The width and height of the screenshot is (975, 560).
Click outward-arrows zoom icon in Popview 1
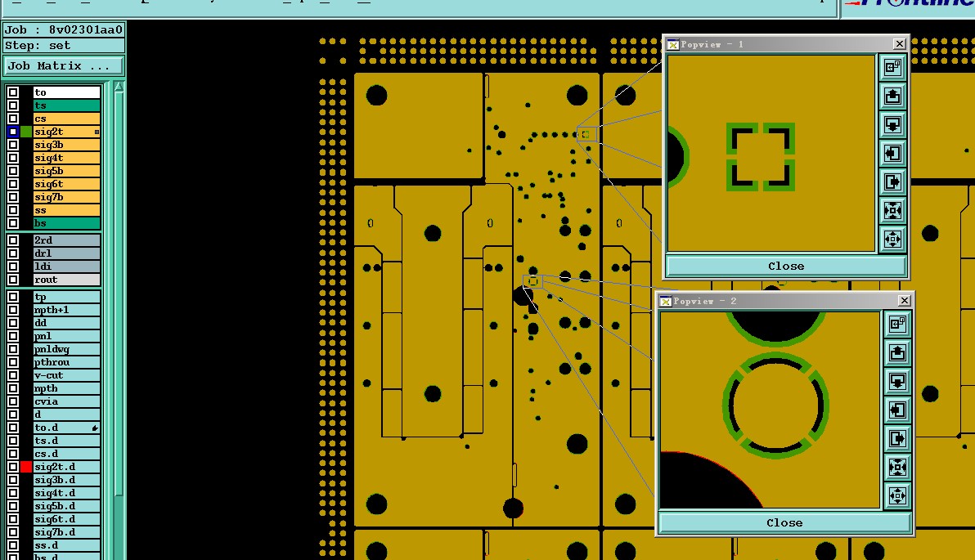click(892, 239)
